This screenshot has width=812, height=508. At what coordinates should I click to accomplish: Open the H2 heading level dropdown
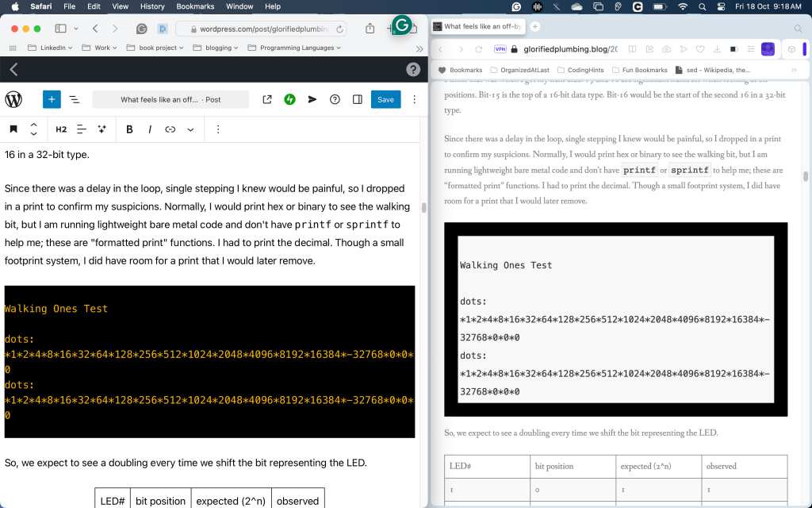(x=61, y=129)
